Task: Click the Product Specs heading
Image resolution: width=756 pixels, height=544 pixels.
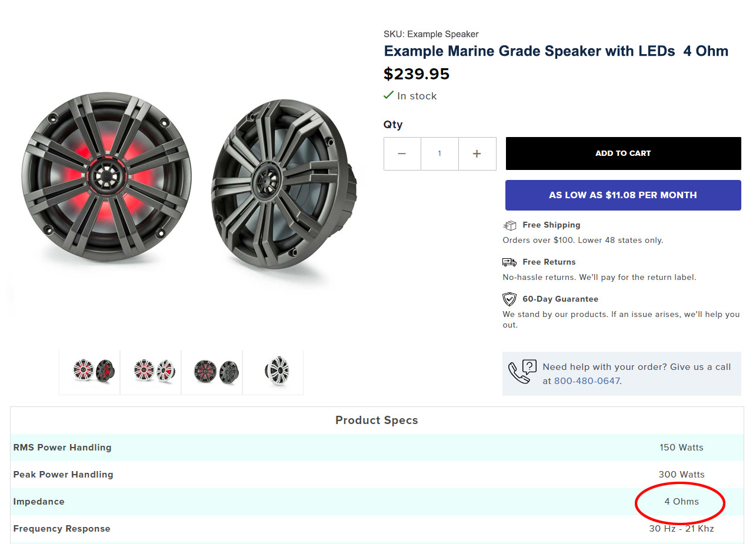Action: click(x=377, y=420)
